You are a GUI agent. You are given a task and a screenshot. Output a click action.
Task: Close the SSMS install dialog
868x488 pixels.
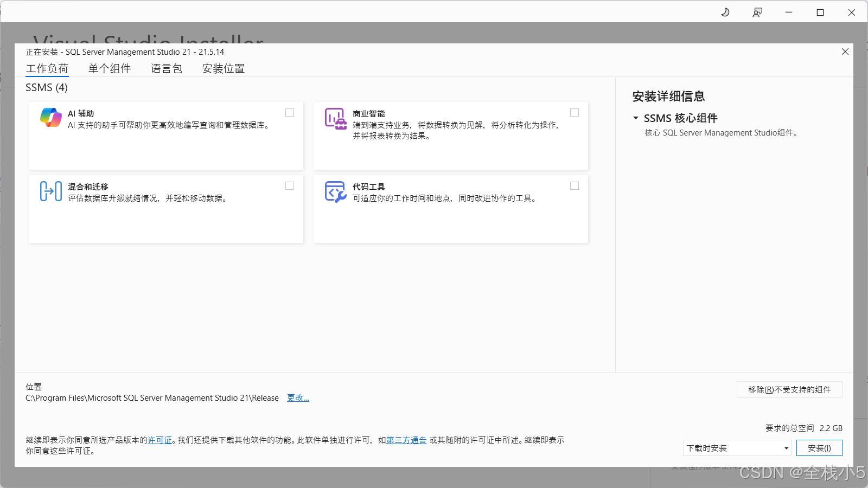[x=845, y=52]
